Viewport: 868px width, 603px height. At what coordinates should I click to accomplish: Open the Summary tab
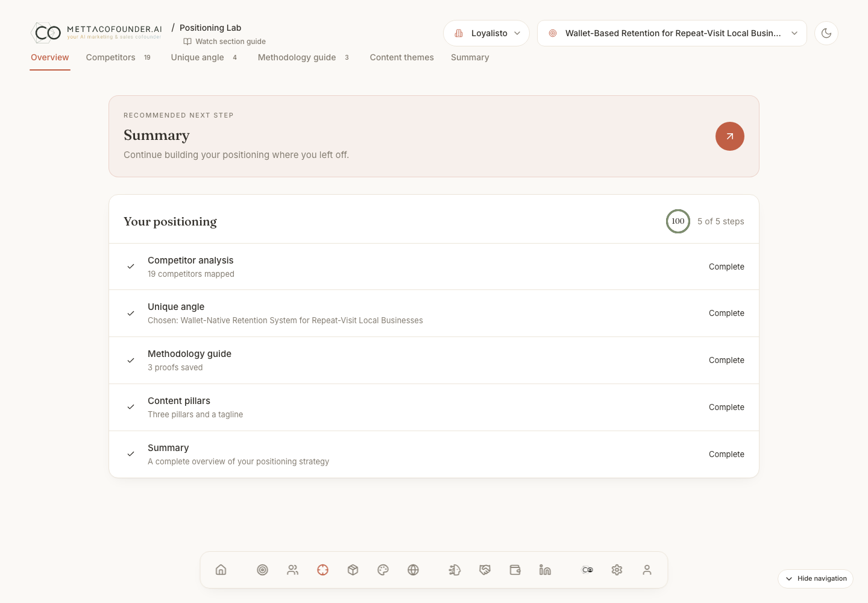[470, 58]
